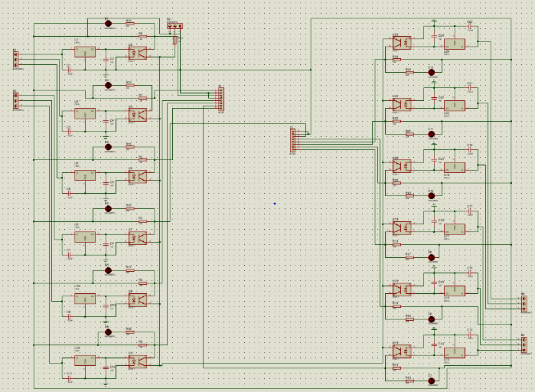This screenshot has width=535, height=392.
Task: Click voltage regulator U1
Action: point(85,52)
